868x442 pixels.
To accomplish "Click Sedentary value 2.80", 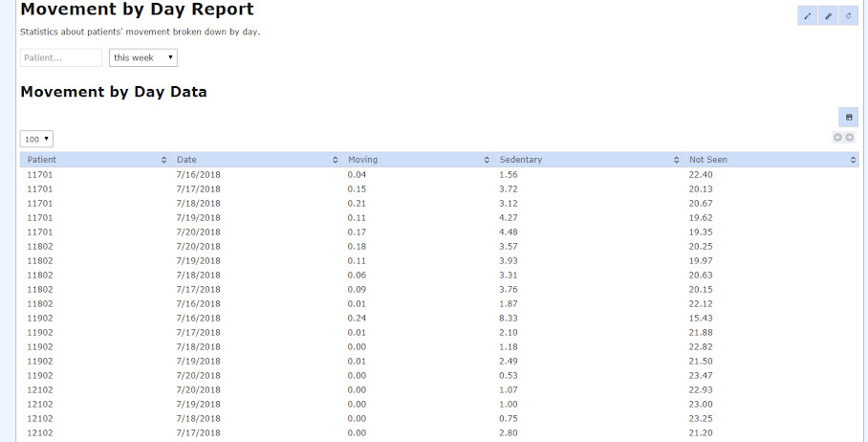I will click(509, 433).
